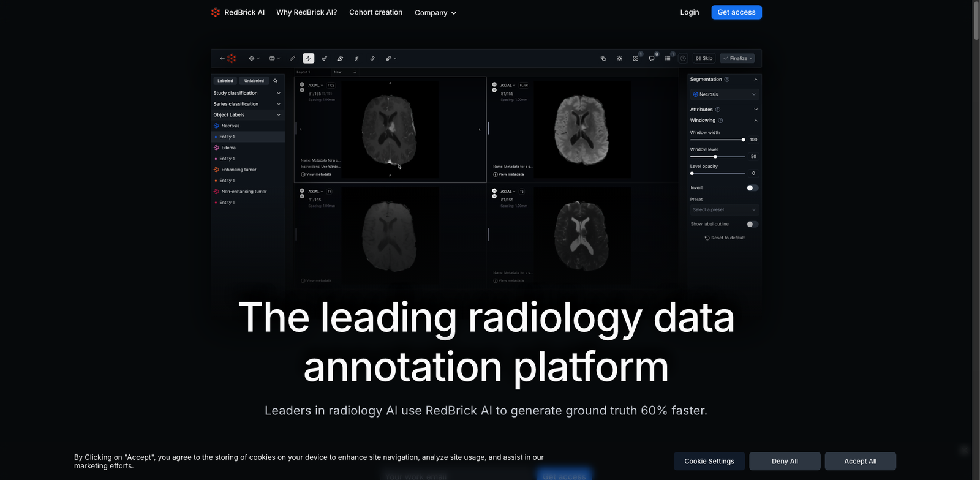Click the sun brightness icon
This screenshot has height=480, width=980.
(619, 59)
